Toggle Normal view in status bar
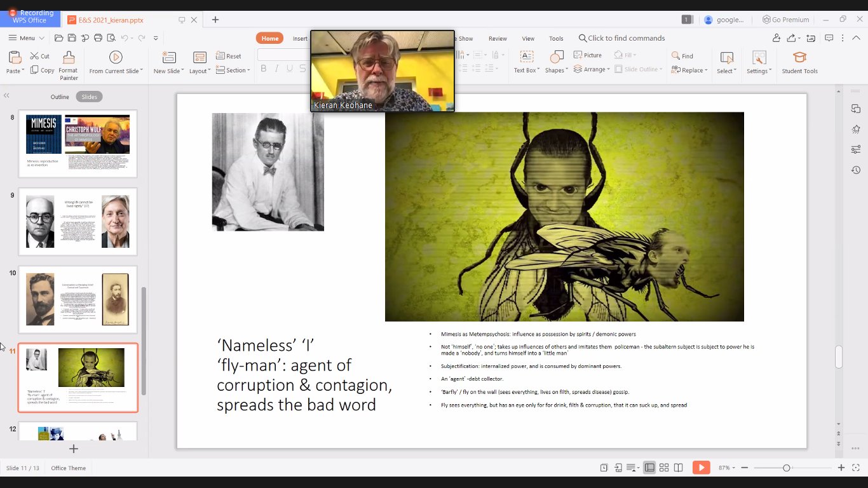Image resolution: width=868 pixels, height=488 pixels. pyautogui.click(x=649, y=468)
